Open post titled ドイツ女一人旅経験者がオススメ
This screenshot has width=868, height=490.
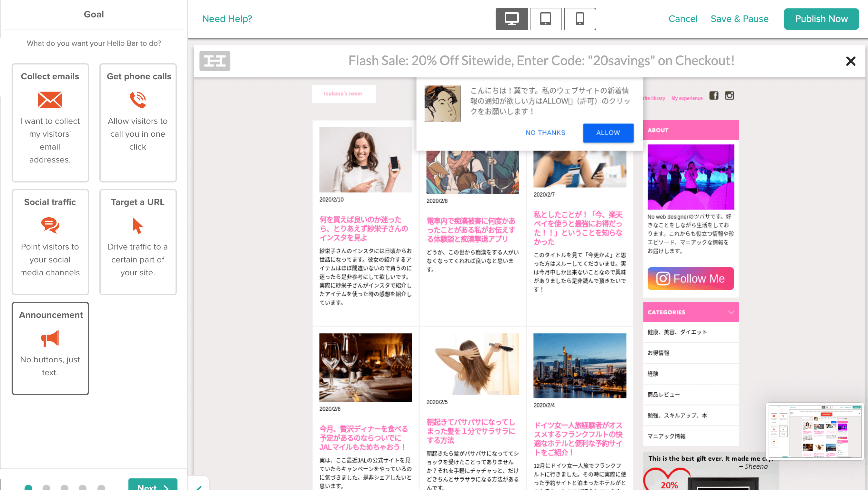578,439
